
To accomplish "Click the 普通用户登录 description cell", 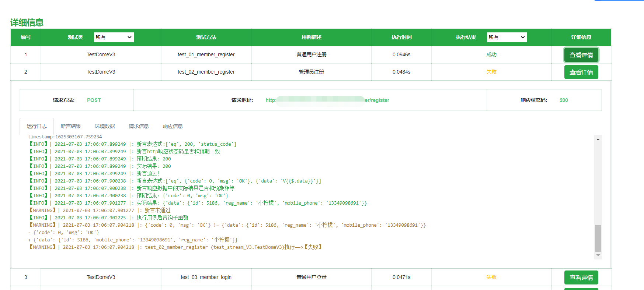I will (x=311, y=277).
